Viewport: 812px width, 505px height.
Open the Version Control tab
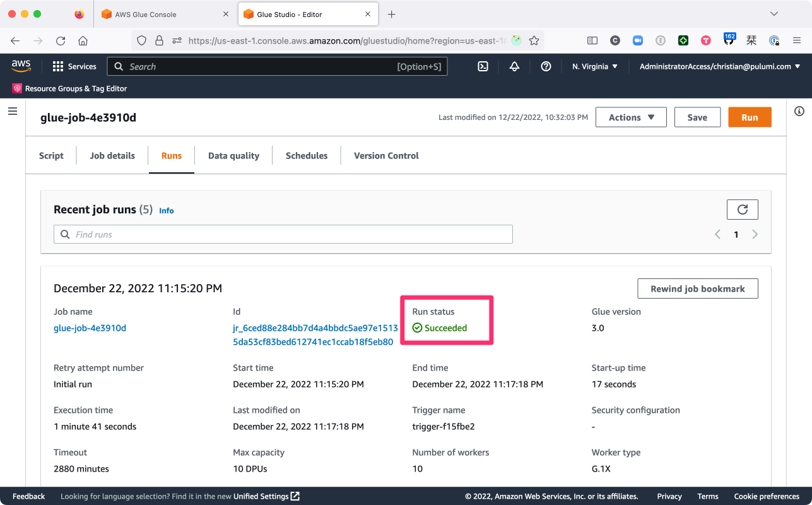[386, 155]
